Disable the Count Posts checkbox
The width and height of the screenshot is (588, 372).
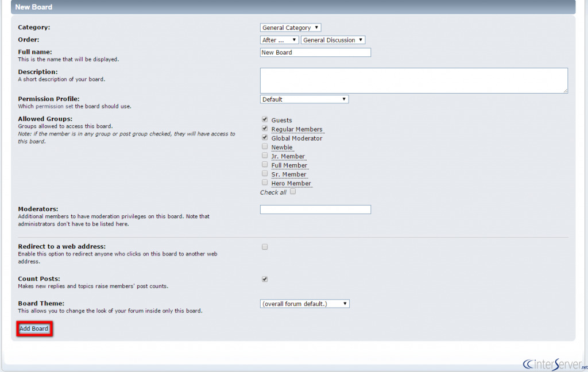click(x=265, y=280)
